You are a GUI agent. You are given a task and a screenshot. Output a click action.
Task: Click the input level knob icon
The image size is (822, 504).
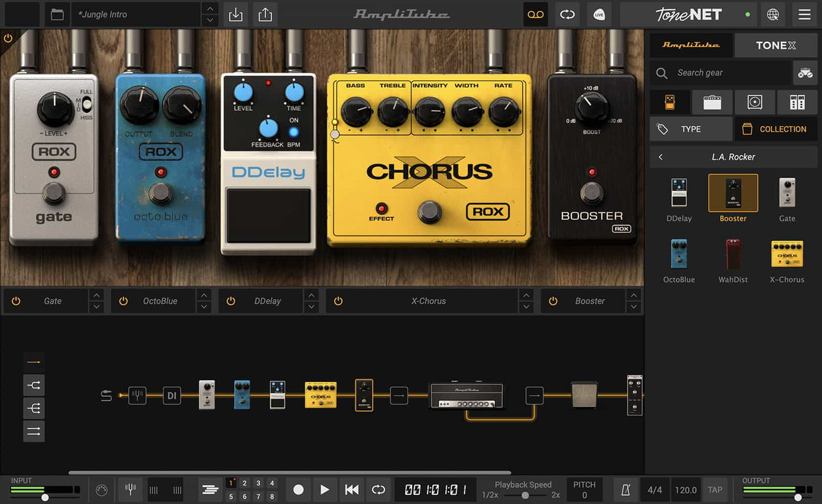(101, 490)
